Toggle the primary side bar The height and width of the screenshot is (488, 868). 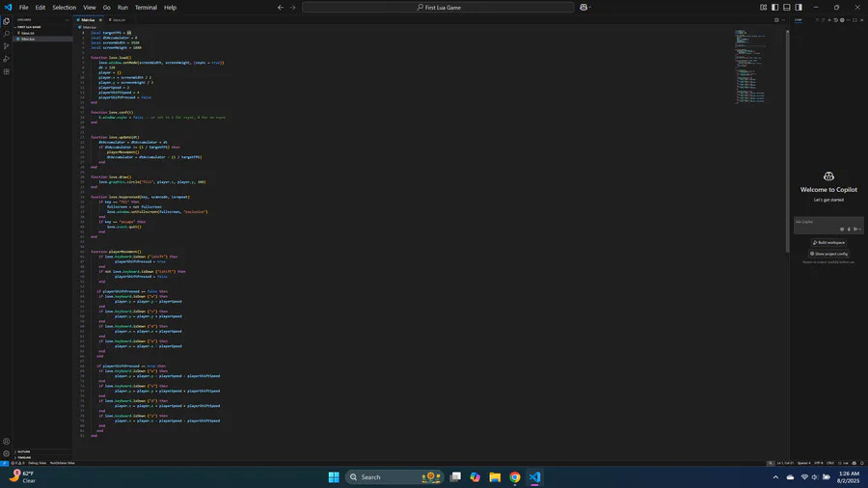point(775,7)
